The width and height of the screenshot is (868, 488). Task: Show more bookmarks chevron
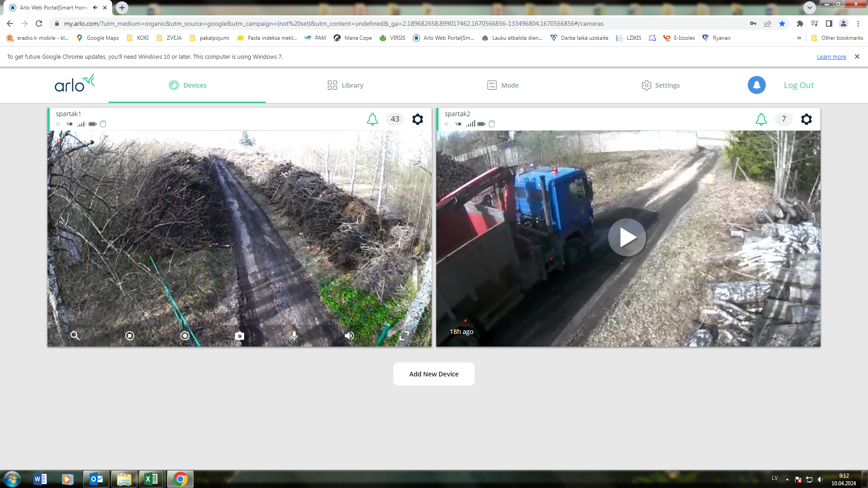799,38
